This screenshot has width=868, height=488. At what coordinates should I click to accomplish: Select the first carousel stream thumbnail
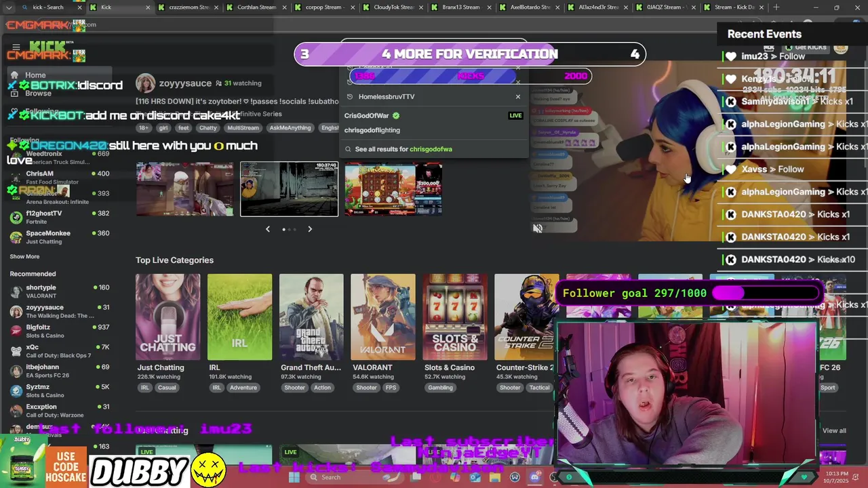tap(184, 189)
